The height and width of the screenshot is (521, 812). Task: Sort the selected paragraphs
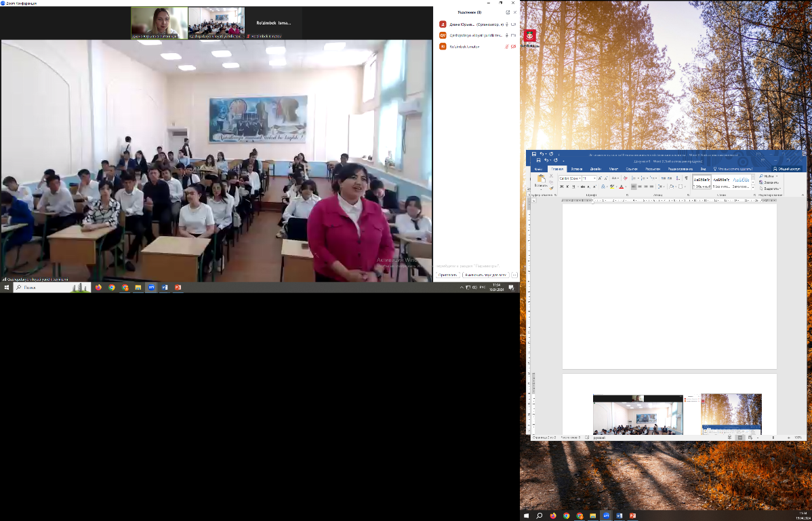pyautogui.click(x=678, y=178)
